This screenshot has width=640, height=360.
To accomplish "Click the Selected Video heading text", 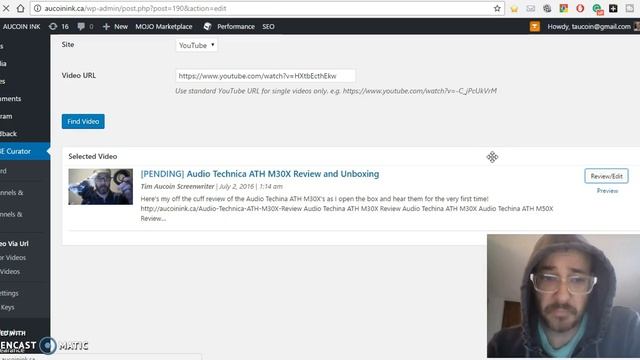I will [x=93, y=156].
